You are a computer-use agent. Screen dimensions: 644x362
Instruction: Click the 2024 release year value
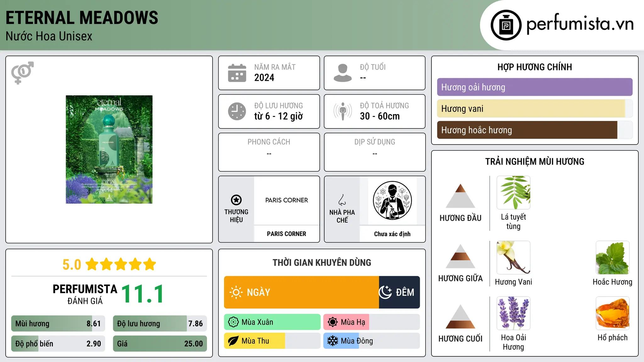pos(264,78)
